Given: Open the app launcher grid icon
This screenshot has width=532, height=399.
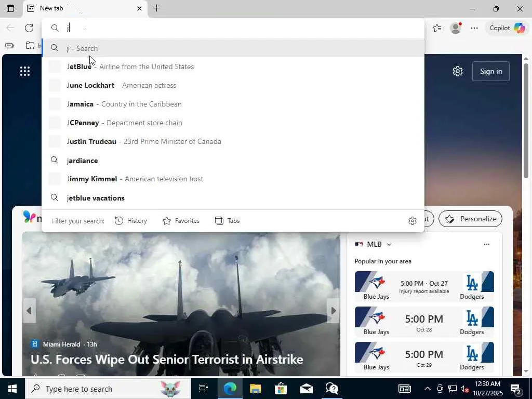Looking at the screenshot, I should 25,71.
